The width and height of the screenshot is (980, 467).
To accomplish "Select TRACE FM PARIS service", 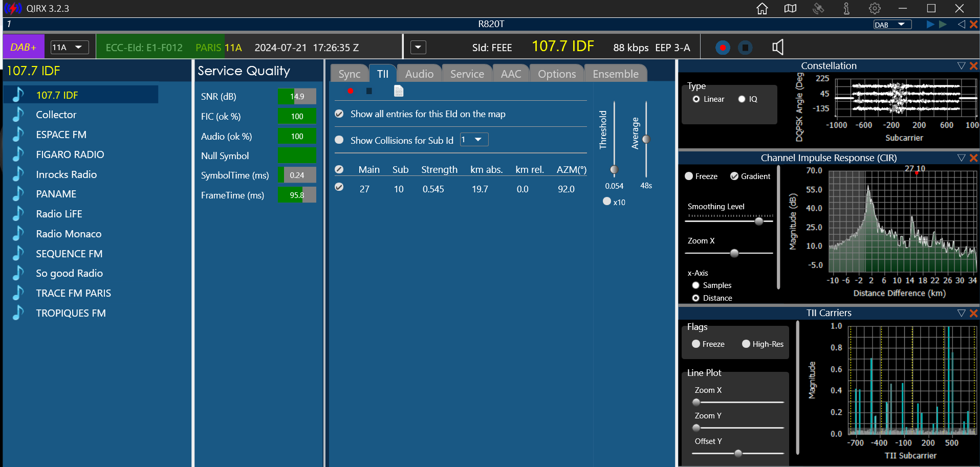I will tap(74, 293).
